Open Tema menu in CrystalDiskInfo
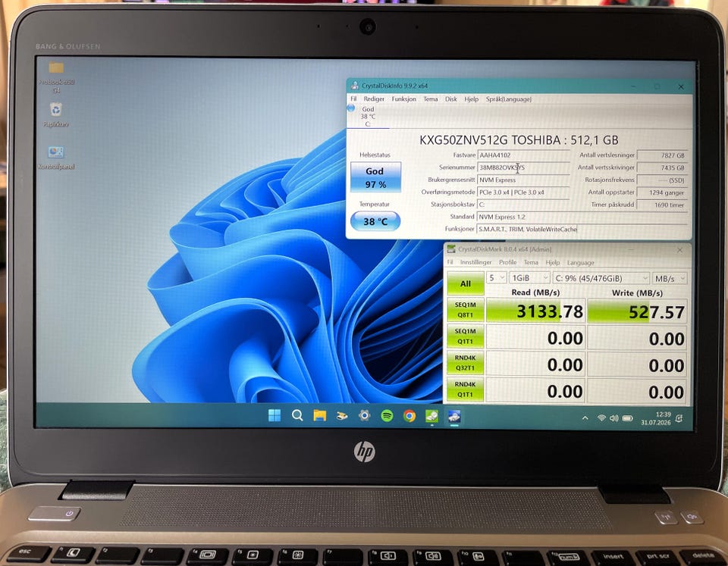 431,99
